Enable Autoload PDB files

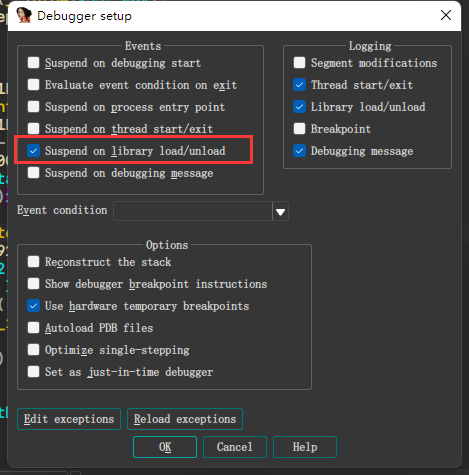[33, 327]
